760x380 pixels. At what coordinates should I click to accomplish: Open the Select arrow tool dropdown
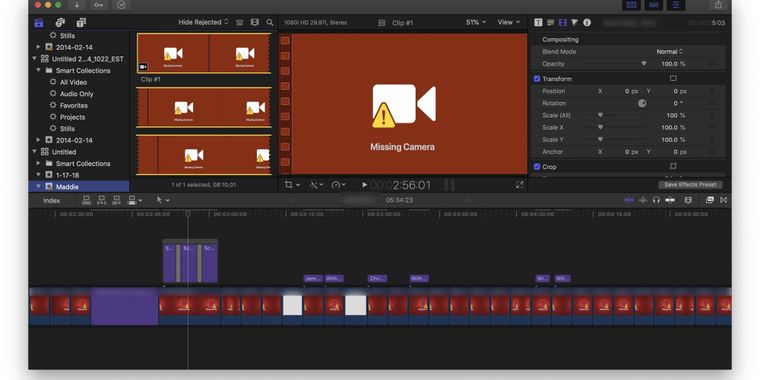click(162, 200)
